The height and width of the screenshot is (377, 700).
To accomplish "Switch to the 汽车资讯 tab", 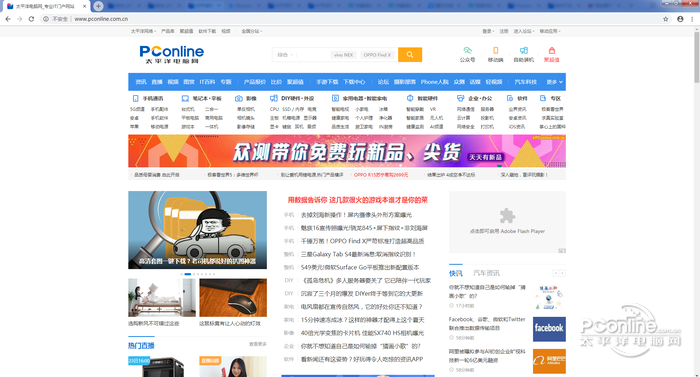I will pyautogui.click(x=486, y=273).
